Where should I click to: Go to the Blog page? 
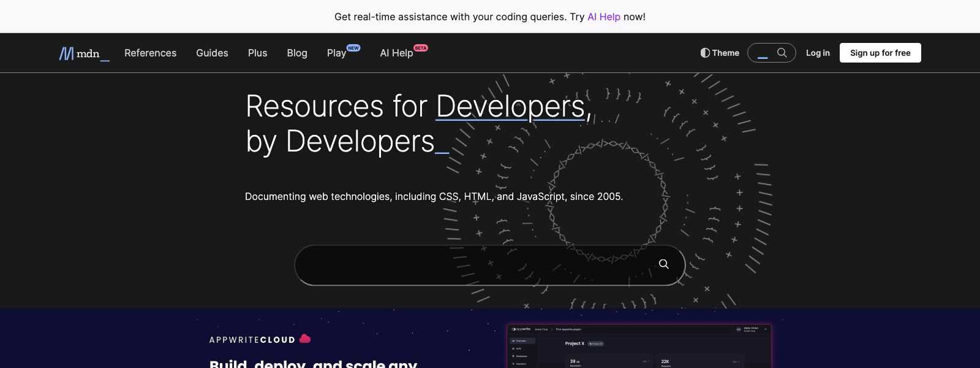tap(297, 53)
